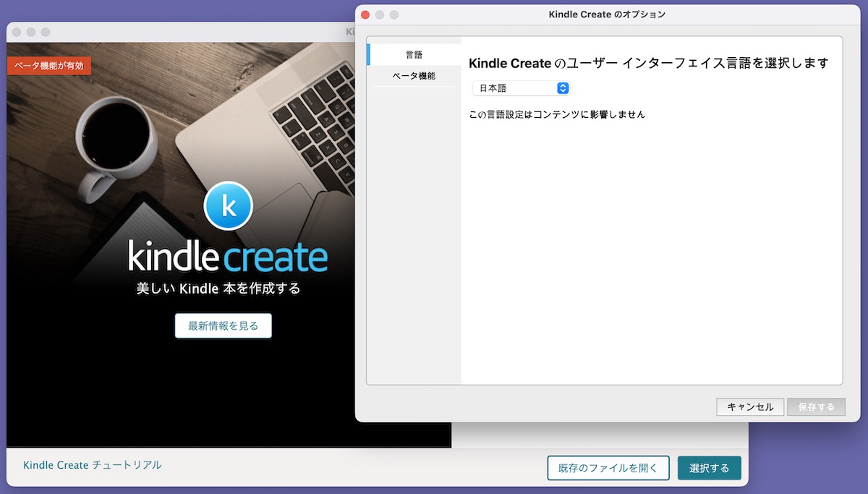Close the Kindle Create options dialog
This screenshot has height=494, width=868.
click(365, 14)
